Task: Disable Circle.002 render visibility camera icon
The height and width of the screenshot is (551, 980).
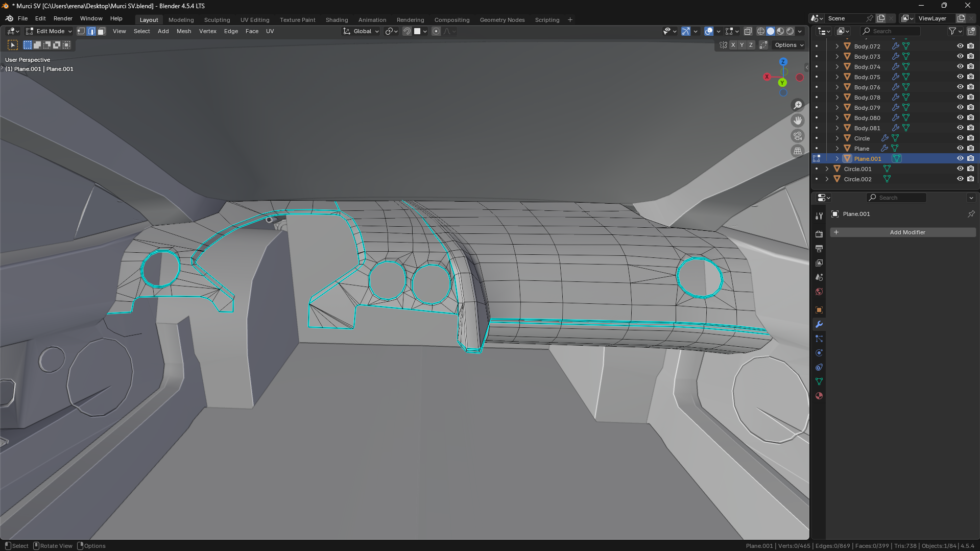Action: click(x=970, y=179)
